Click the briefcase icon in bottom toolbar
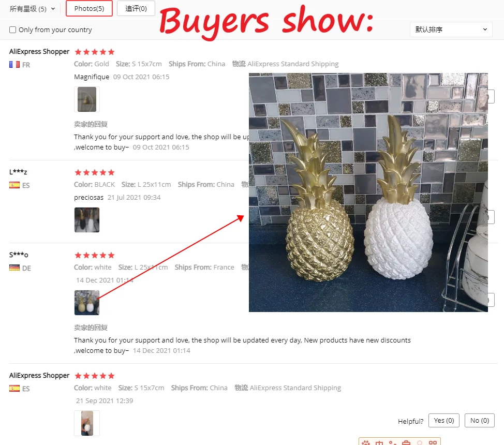Image resolution: width=504 pixels, height=445 pixels. 406,443
